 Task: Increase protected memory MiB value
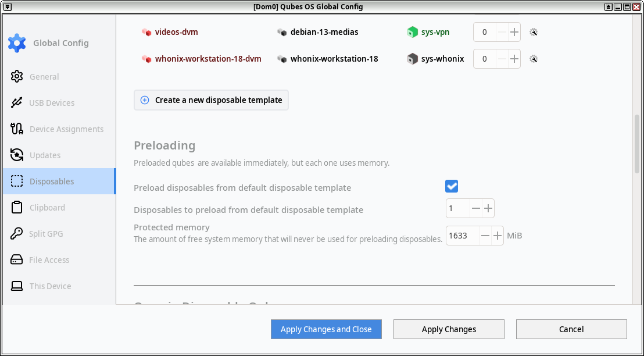coord(498,236)
